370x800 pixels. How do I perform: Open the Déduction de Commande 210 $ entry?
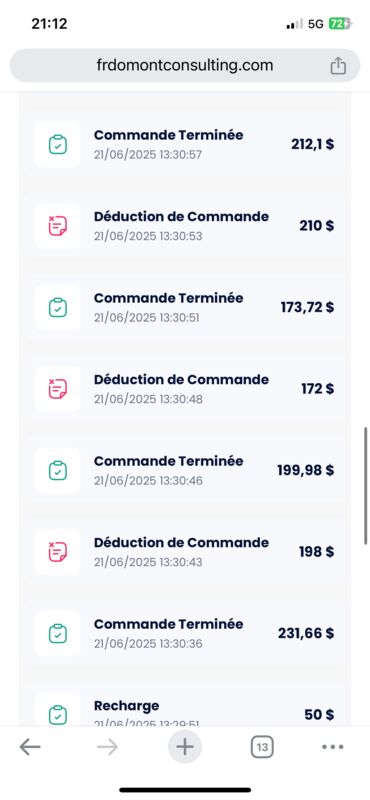click(x=185, y=226)
